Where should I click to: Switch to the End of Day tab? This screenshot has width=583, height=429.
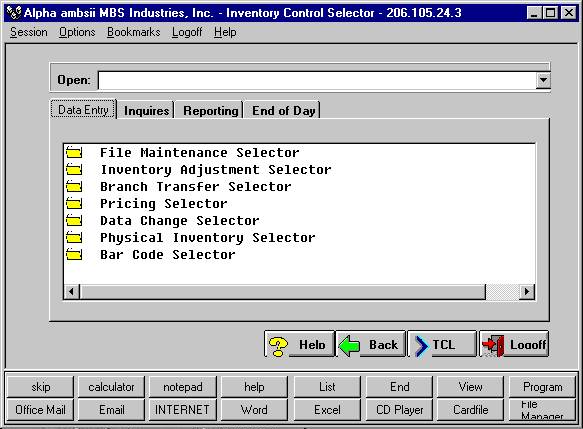tap(284, 110)
